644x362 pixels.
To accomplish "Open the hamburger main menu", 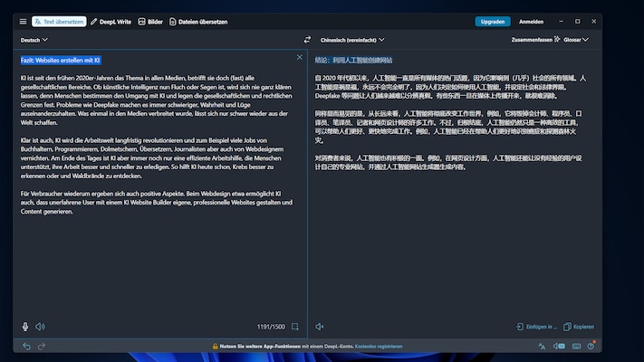I will tap(23, 22).
